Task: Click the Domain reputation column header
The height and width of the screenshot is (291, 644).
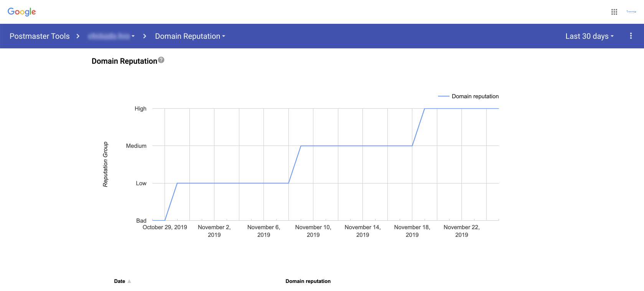Action: tap(308, 281)
